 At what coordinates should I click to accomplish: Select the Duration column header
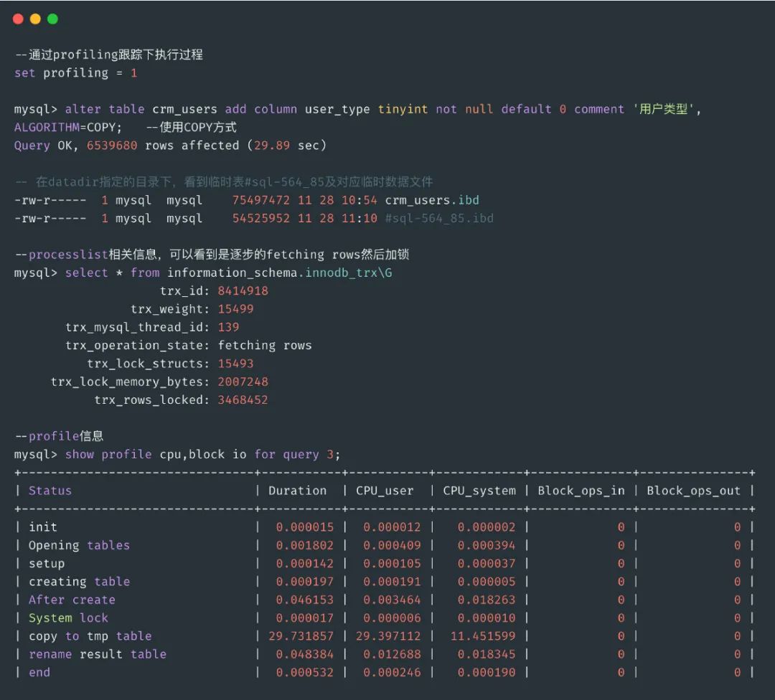pos(297,490)
